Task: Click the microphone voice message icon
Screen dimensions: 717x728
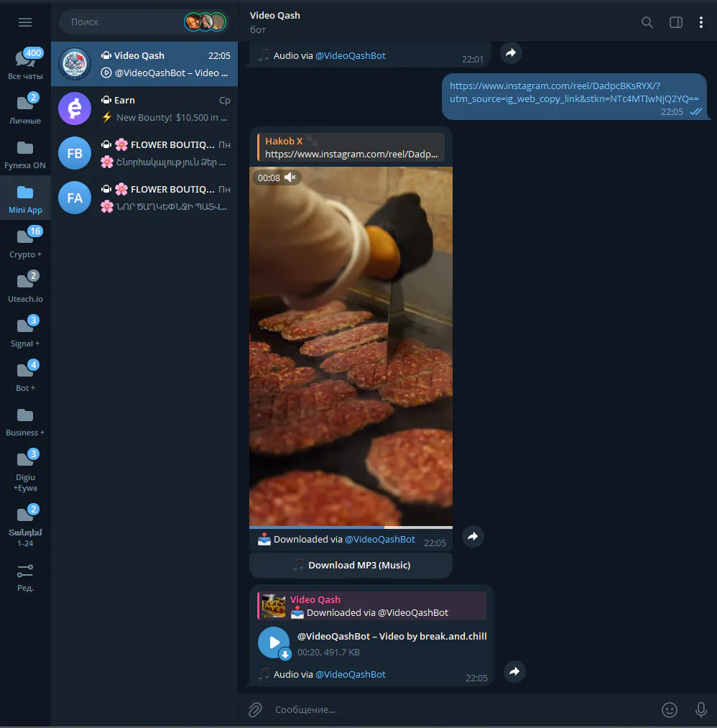Action: pyautogui.click(x=700, y=709)
